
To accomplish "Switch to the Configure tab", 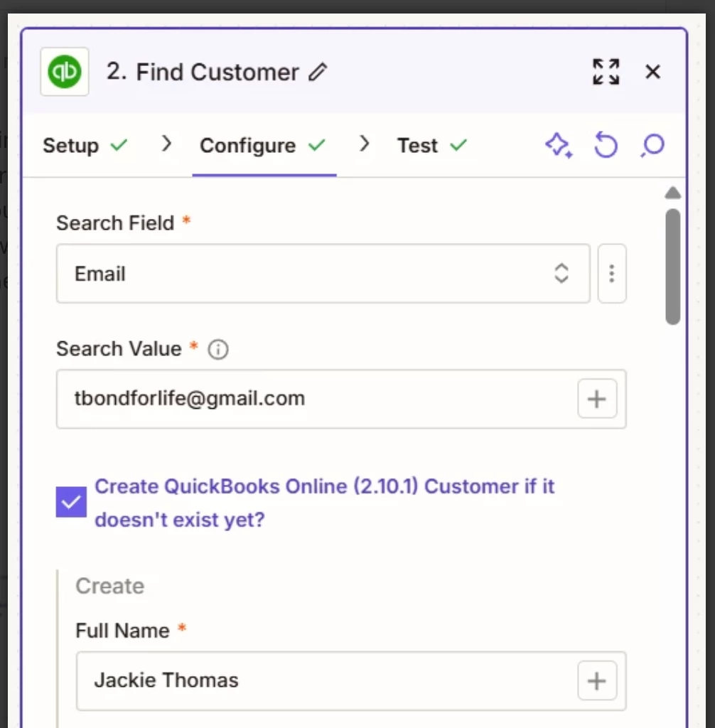I will click(x=263, y=145).
